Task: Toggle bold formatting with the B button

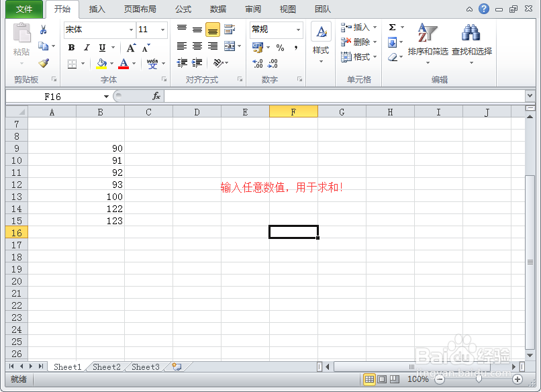Action: pyautogui.click(x=71, y=47)
